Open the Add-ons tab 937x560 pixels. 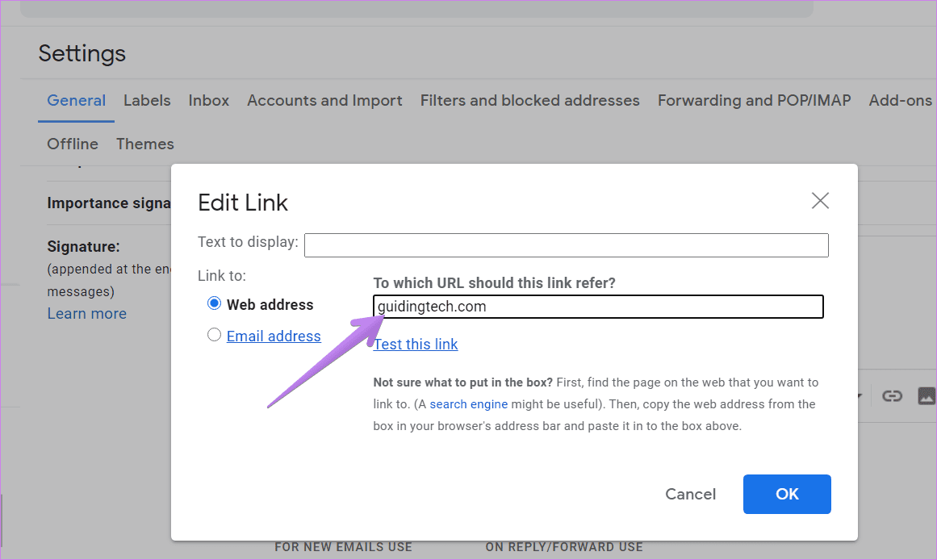point(901,100)
